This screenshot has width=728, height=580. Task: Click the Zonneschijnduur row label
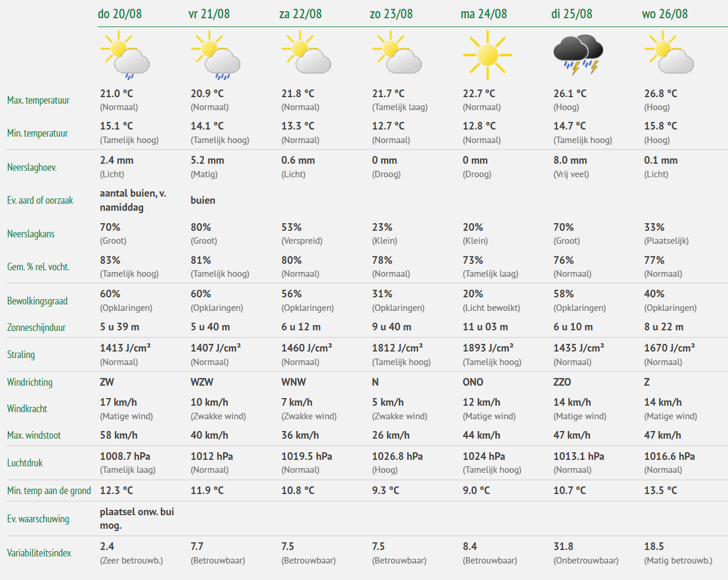coord(36,327)
